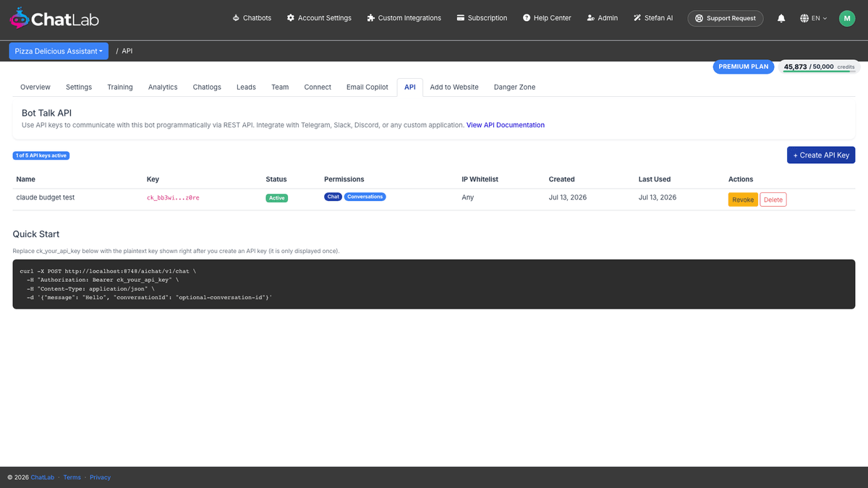This screenshot has width=868, height=488.
Task: Click the Account Settings gear icon
Action: tap(291, 18)
